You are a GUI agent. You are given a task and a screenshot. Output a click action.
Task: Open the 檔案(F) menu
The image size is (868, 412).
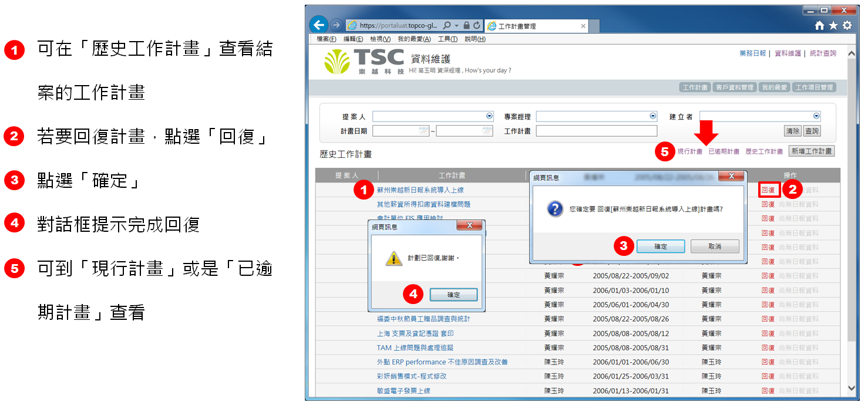click(327, 39)
